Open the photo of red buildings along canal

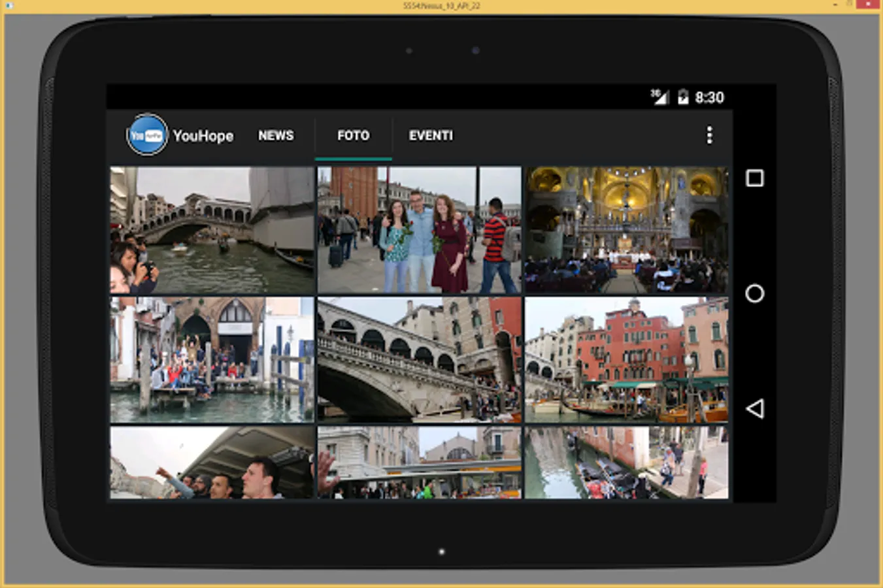627,360
